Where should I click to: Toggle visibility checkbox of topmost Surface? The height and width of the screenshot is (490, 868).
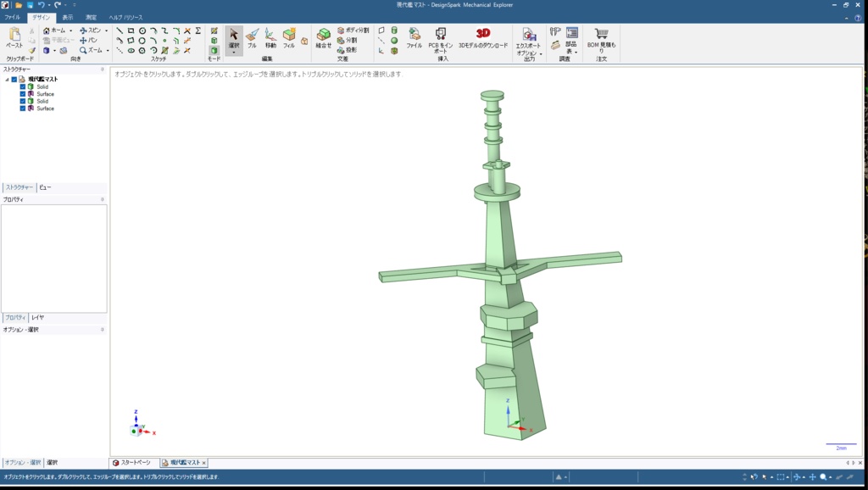click(23, 94)
